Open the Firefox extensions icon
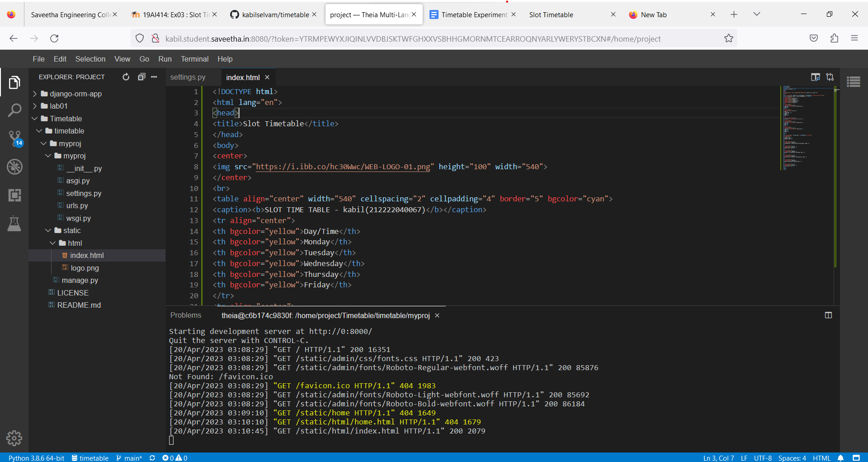Screen dimensions: 868x462 [x=834, y=38]
